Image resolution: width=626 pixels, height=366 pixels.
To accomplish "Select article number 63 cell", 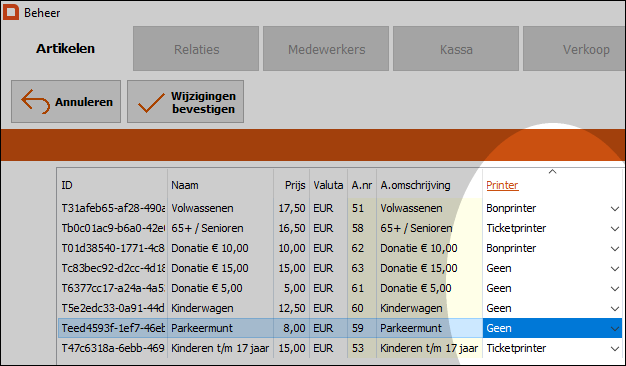I will click(x=362, y=268).
